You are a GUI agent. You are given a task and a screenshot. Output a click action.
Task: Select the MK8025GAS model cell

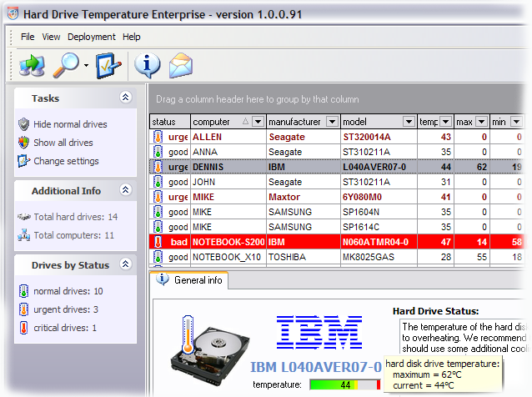pyautogui.click(x=379, y=257)
